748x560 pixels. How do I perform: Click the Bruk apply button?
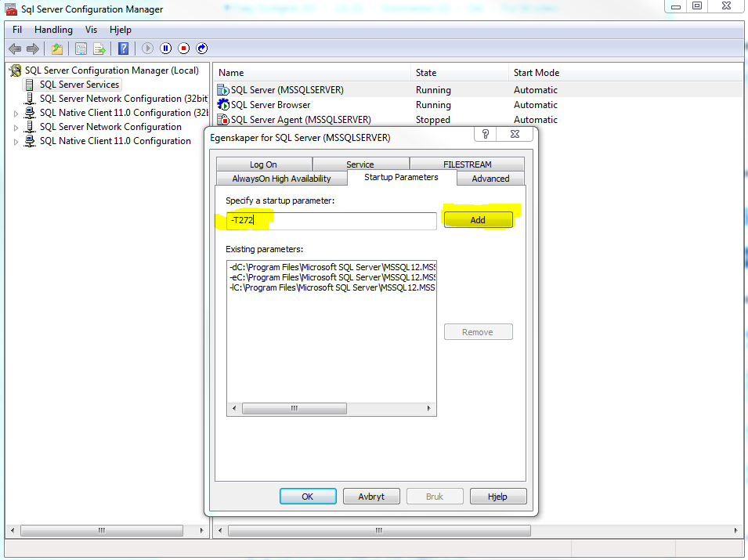(x=435, y=497)
